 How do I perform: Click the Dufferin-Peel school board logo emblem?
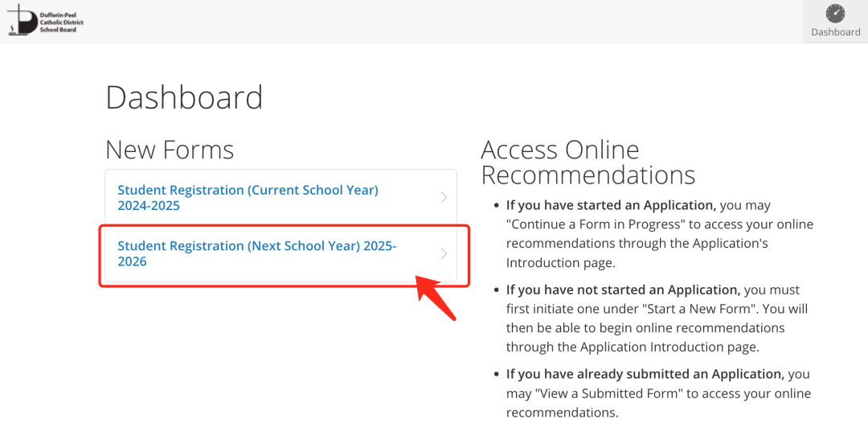23,20
